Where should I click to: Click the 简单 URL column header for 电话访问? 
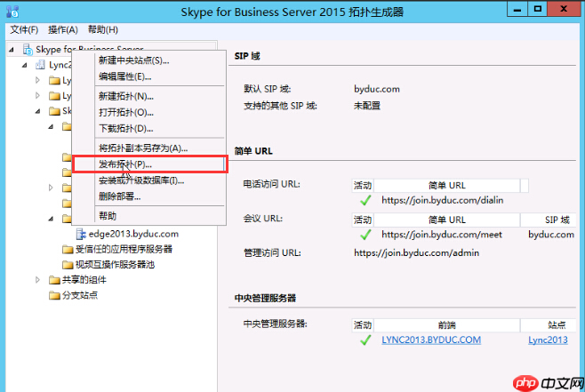(x=447, y=186)
